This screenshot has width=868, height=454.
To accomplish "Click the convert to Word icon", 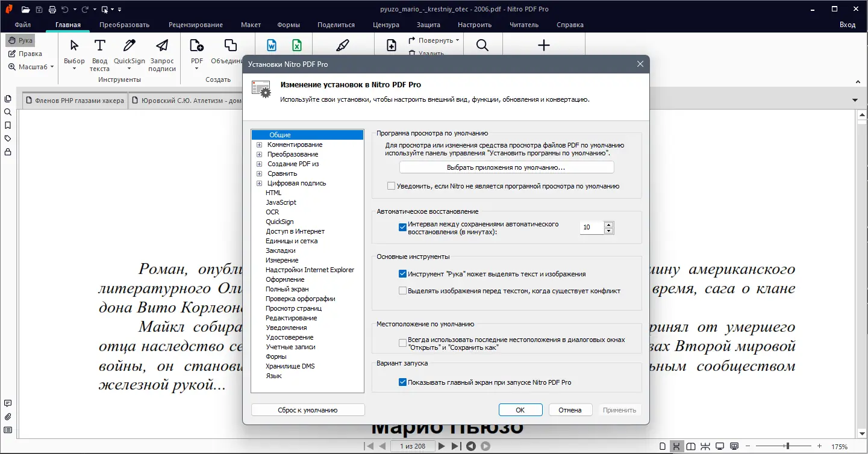I will [x=272, y=46].
